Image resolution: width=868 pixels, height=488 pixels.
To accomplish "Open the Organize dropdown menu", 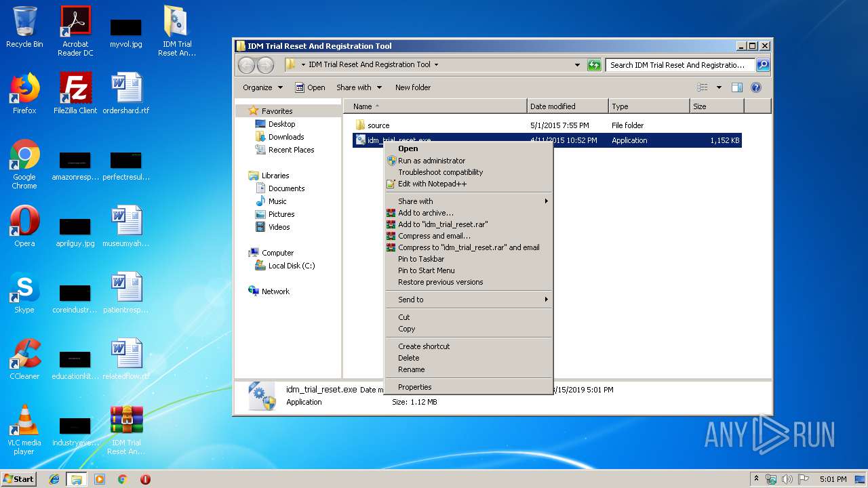I will (x=262, y=87).
